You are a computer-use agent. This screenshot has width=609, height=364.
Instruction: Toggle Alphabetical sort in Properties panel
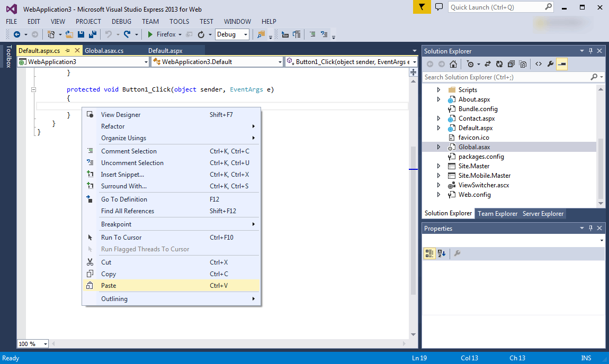[441, 253]
